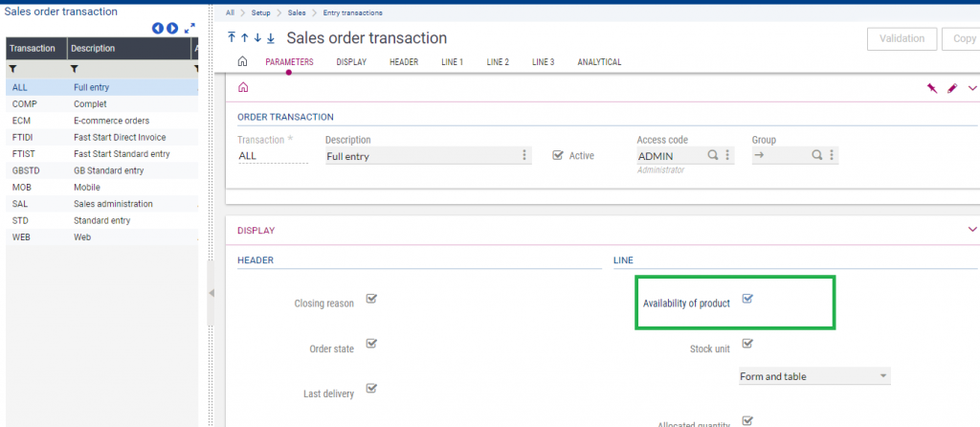Screen dimensions: 980x427
Task: Sort by Transaction column header
Action: [36, 48]
